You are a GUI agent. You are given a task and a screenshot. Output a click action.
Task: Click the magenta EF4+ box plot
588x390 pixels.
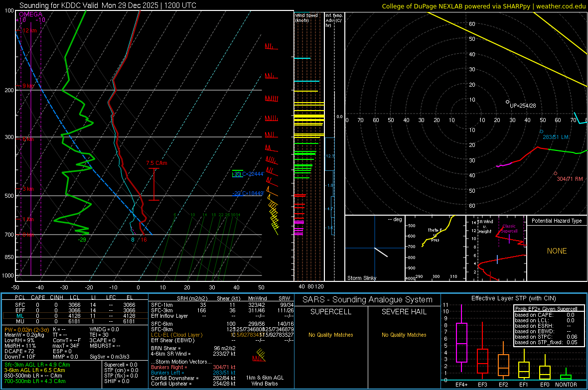(461, 338)
